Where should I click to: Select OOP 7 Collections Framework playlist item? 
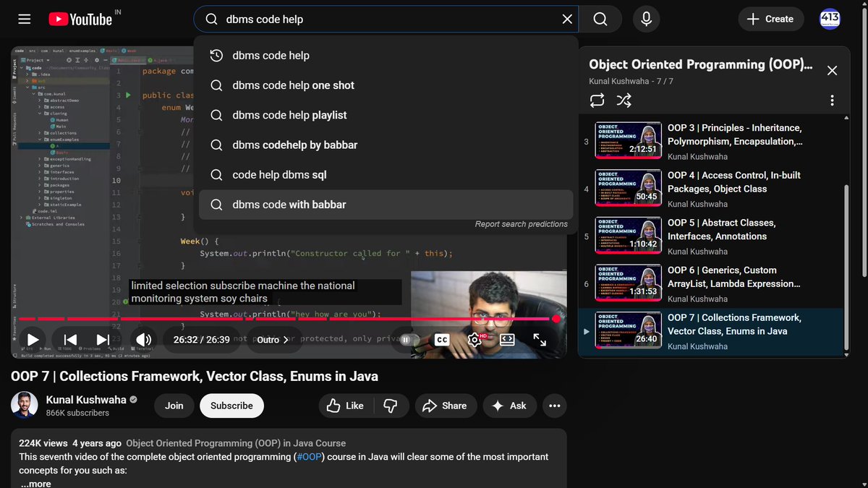coord(711,332)
